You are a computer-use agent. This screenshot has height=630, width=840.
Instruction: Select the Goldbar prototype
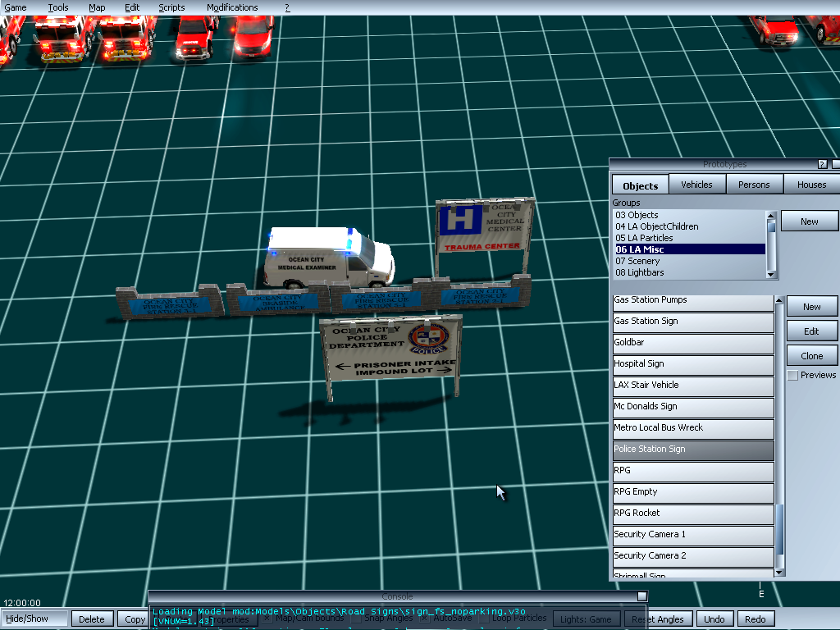tap(693, 344)
